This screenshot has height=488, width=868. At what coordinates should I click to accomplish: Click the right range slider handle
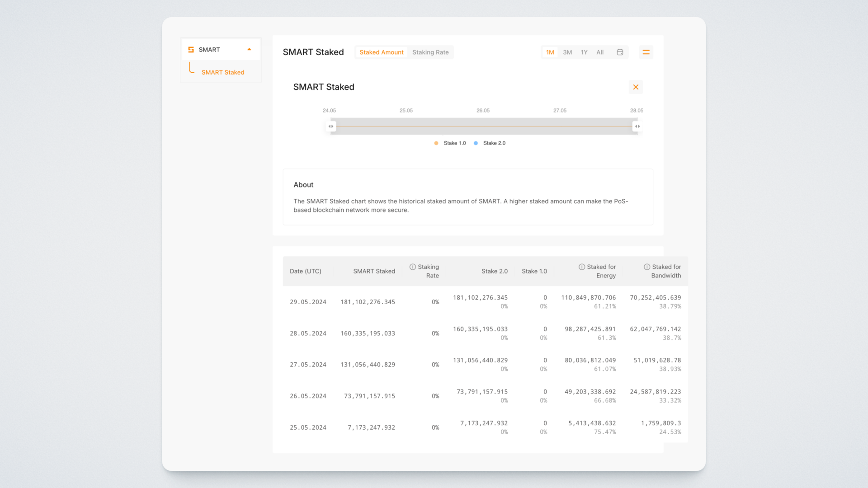[637, 127]
